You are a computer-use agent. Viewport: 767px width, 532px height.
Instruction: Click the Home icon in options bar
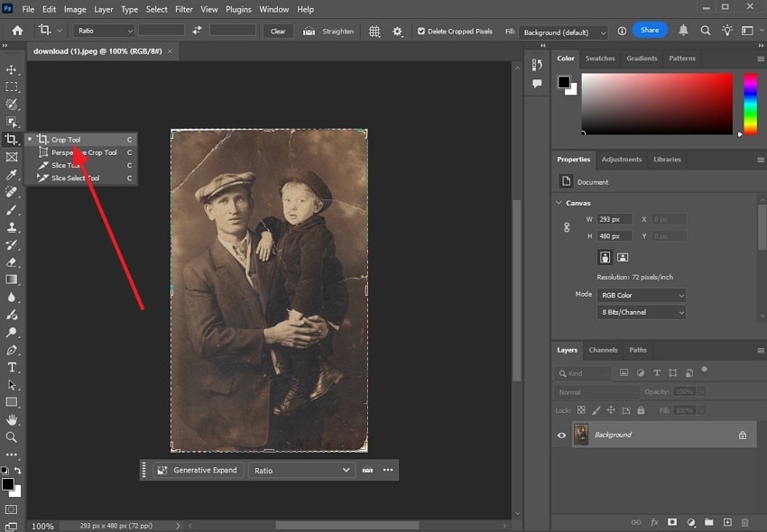point(16,31)
